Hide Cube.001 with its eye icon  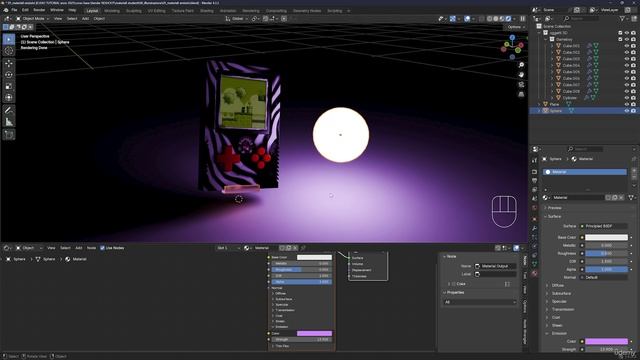(627, 46)
